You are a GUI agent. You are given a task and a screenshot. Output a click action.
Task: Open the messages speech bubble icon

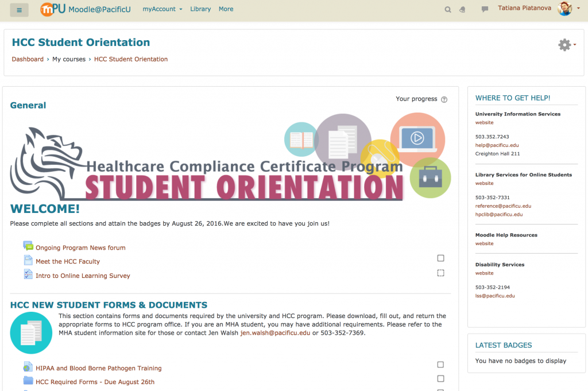click(485, 9)
